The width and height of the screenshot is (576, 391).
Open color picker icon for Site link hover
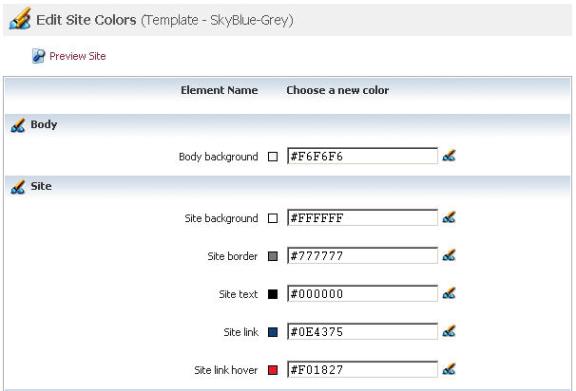(449, 369)
